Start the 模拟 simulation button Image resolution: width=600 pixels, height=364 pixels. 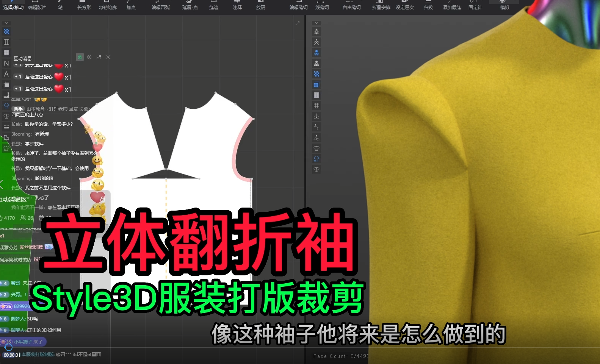pyautogui.click(x=504, y=5)
